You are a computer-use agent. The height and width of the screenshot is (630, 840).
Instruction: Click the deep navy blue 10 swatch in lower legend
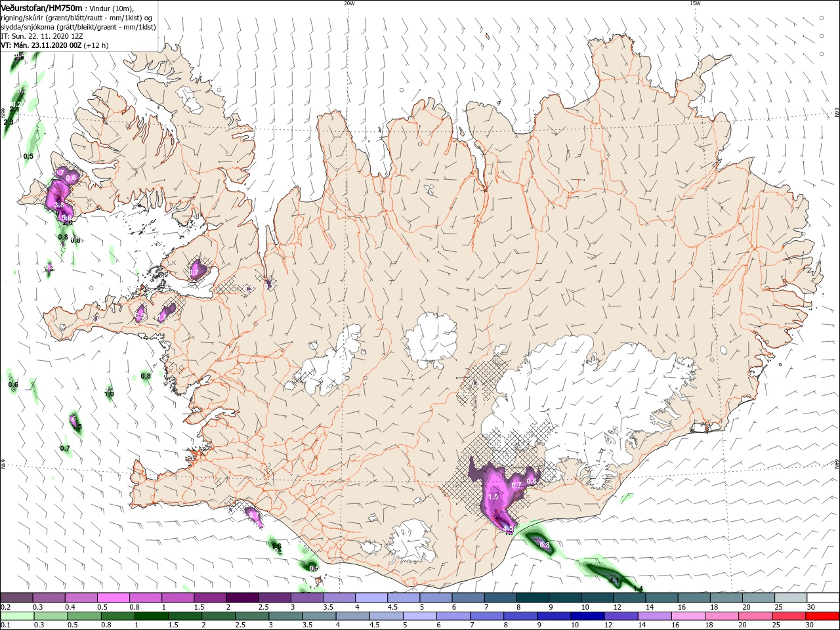[x=587, y=616]
